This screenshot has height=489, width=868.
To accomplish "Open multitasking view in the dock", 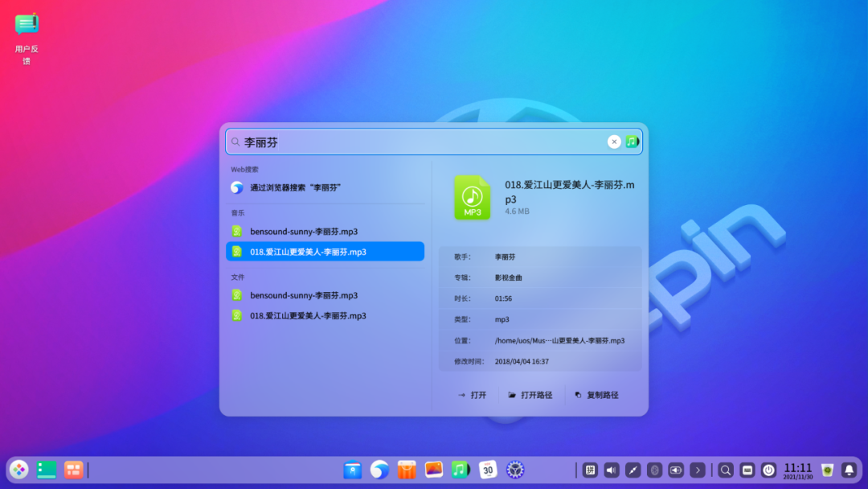I will click(73, 470).
